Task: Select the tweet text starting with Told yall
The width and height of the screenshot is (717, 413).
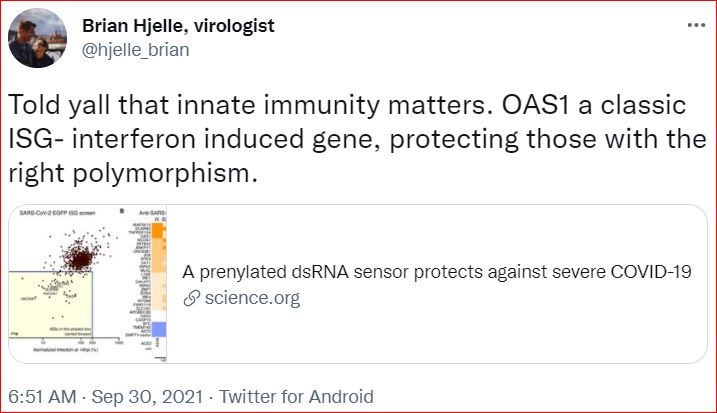Action: (x=357, y=139)
